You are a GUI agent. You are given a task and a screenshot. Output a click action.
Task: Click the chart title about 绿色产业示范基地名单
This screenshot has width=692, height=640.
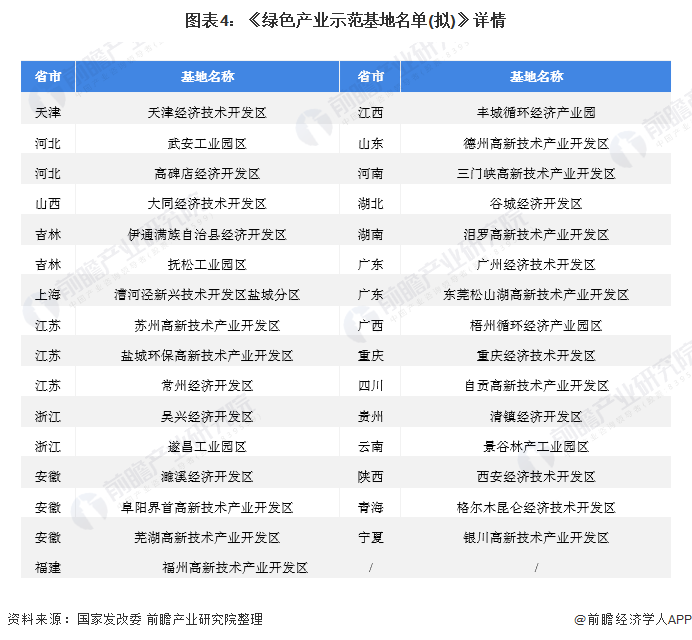click(x=345, y=20)
